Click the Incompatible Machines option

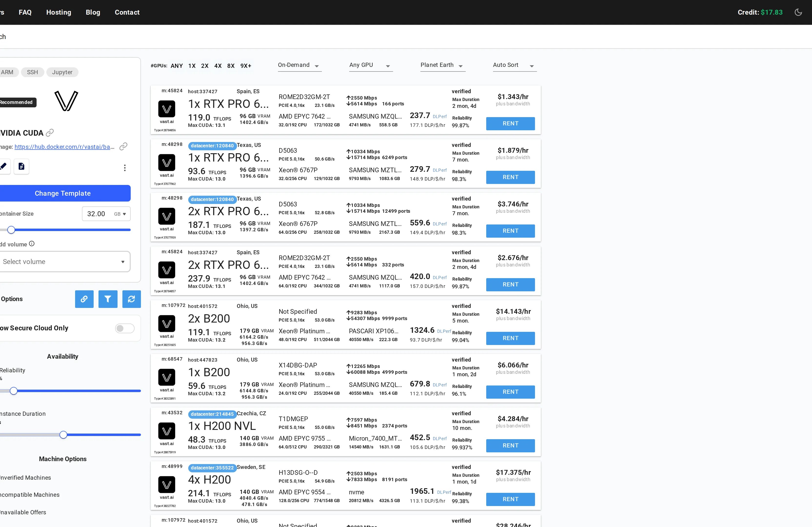[30, 495]
